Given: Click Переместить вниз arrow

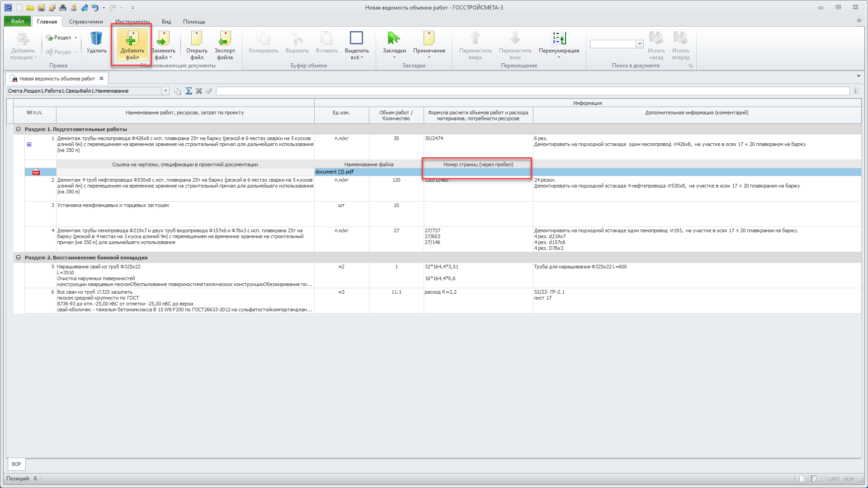Looking at the screenshot, I should (515, 45).
